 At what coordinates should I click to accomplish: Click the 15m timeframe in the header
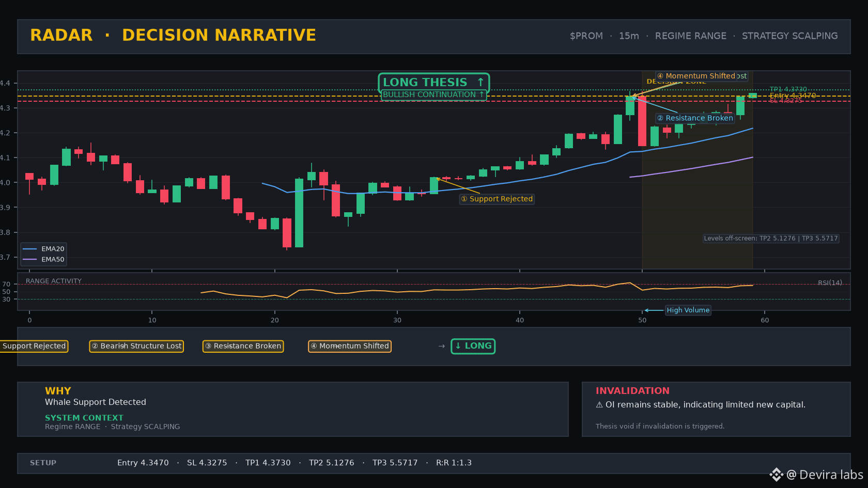click(x=629, y=36)
